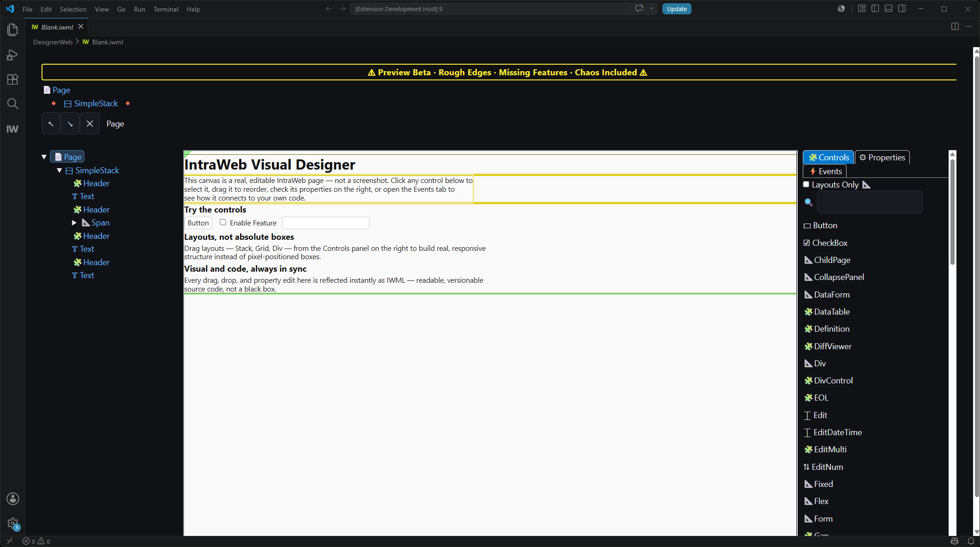Open the Extensions view

coord(12,79)
